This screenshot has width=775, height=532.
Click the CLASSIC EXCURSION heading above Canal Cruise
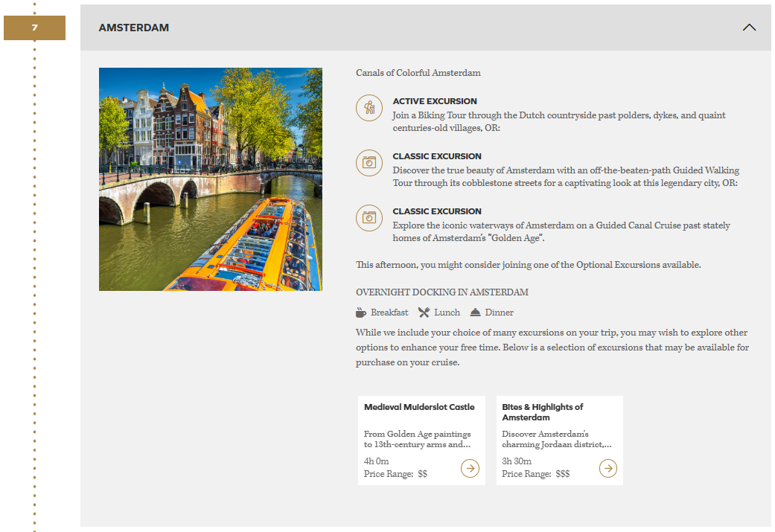point(437,211)
